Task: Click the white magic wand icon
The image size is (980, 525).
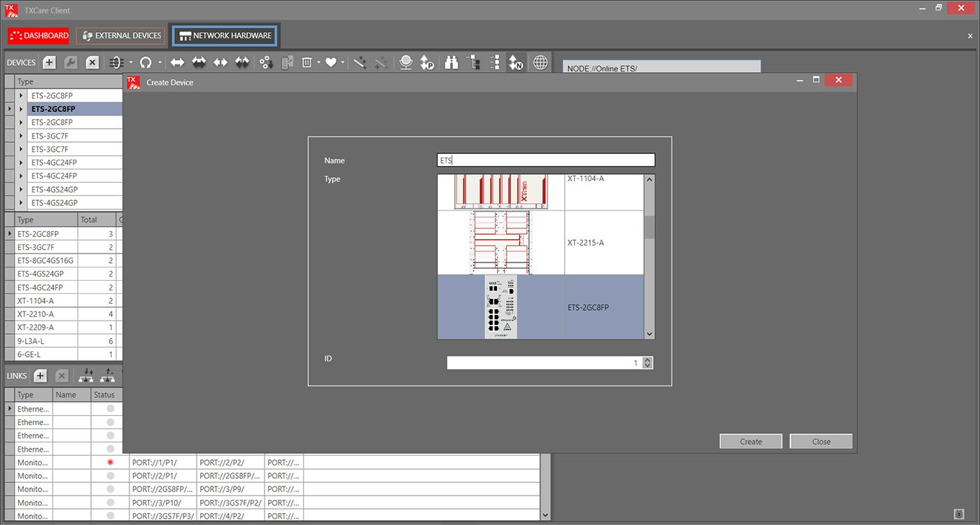Action: pyautogui.click(x=359, y=62)
